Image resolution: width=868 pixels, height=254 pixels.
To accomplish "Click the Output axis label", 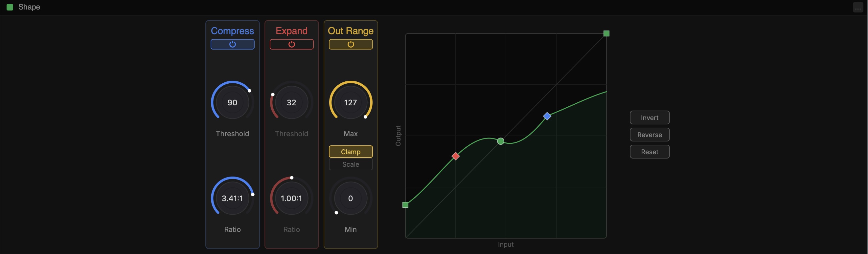I will 398,136.
